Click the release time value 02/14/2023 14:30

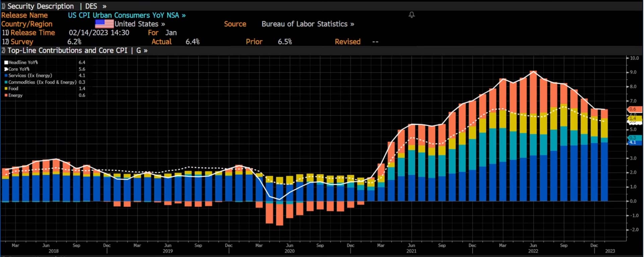pyautogui.click(x=99, y=33)
